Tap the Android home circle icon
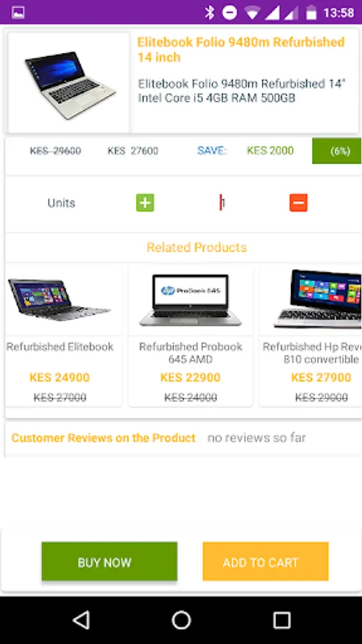Image resolution: width=362 pixels, height=644 pixels. tap(181, 620)
